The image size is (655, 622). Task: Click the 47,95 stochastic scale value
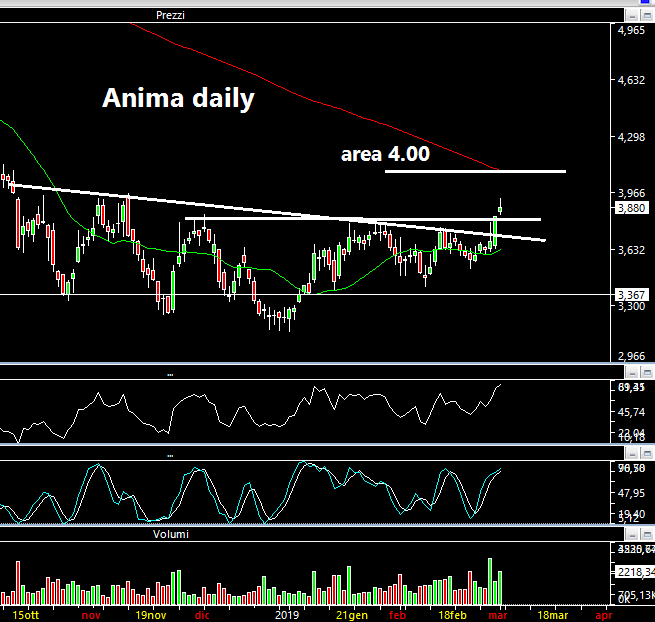[x=631, y=493]
